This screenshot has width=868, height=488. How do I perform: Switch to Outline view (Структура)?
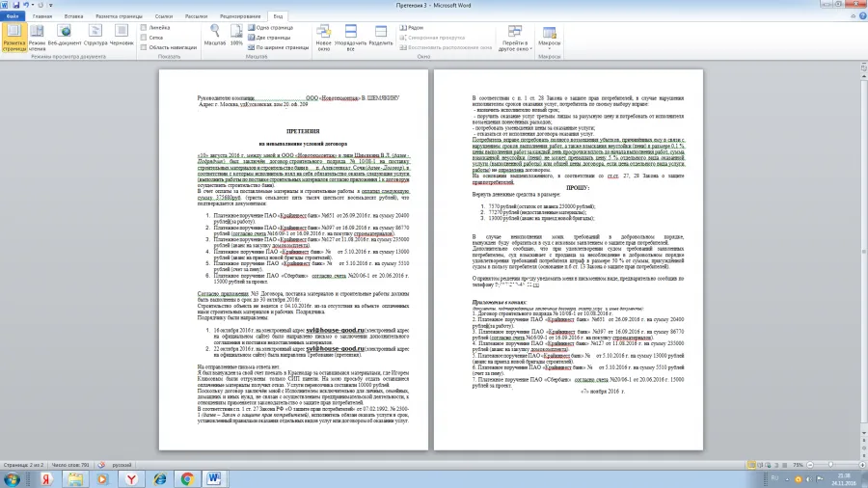95,36
